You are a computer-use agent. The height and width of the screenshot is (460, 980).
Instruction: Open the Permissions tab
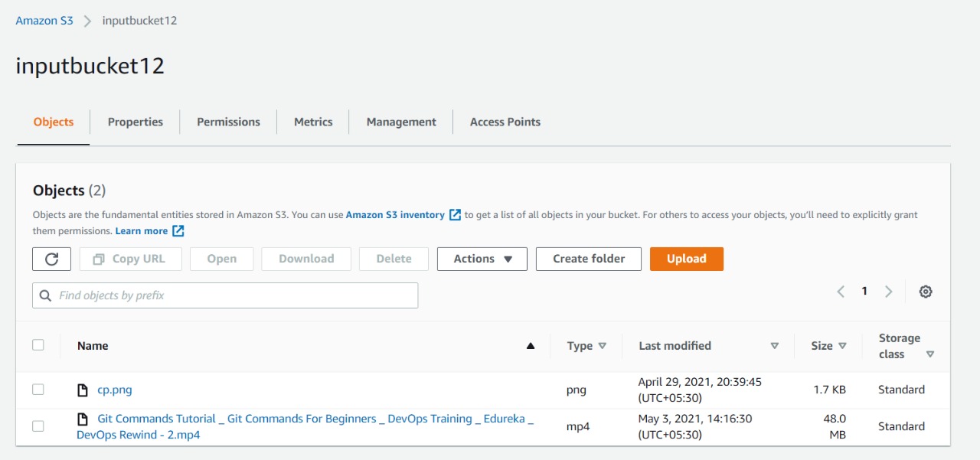click(x=228, y=122)
